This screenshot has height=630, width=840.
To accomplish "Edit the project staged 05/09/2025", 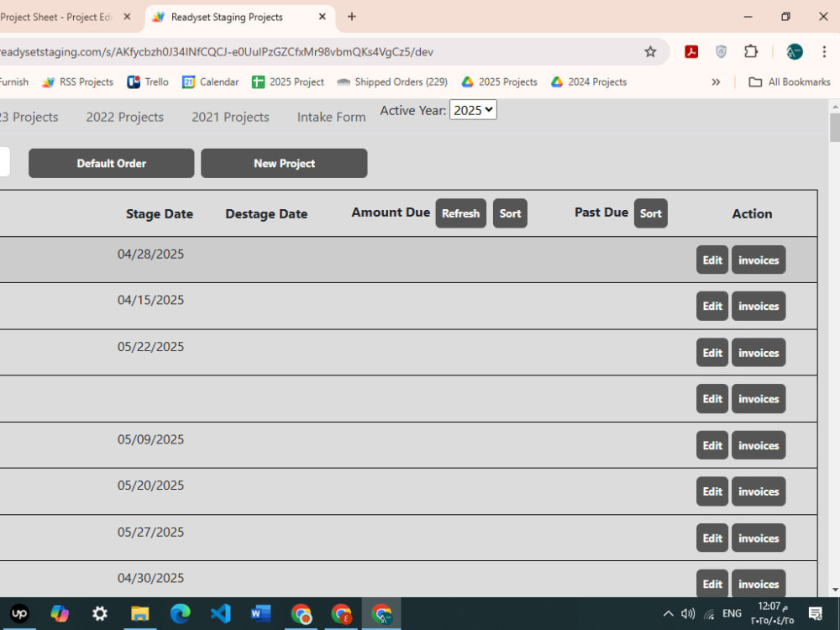I will (712, 445).
